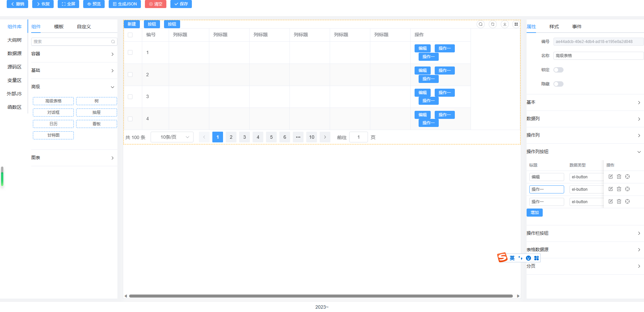
Task: Switch to the 自定义 tab
Action: (84, 27)
